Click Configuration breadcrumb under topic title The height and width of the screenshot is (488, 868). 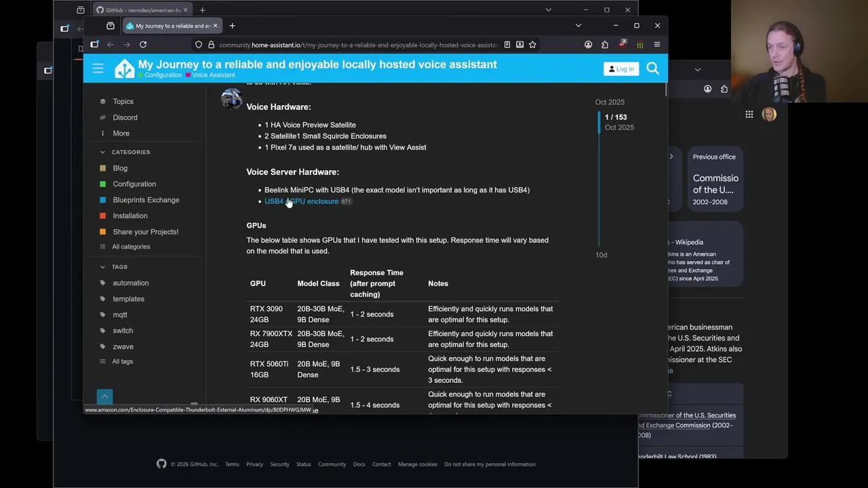tap(163, 75)
